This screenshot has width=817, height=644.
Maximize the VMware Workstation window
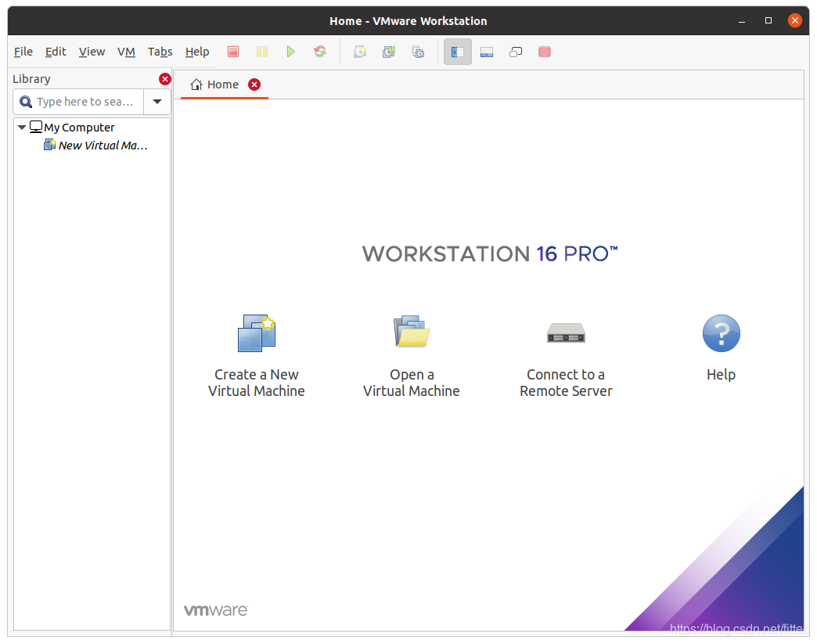[x=768, y=20]
